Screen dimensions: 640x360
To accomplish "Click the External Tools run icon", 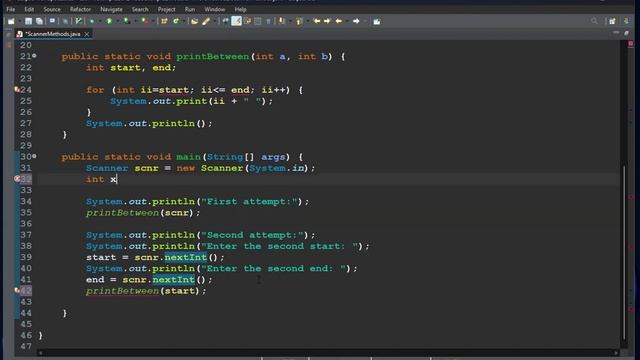I will [145, 21].
